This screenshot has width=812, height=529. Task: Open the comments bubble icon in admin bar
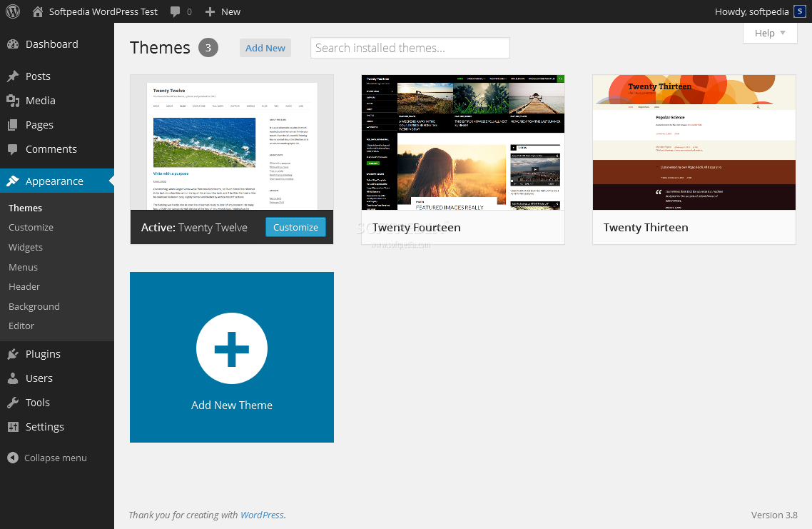click(176, 11)
